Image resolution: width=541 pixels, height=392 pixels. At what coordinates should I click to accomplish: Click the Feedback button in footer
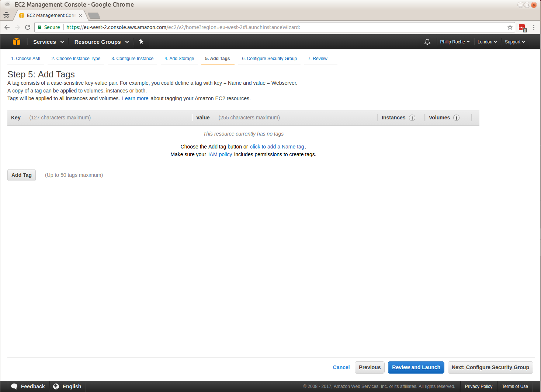point(28,386)
